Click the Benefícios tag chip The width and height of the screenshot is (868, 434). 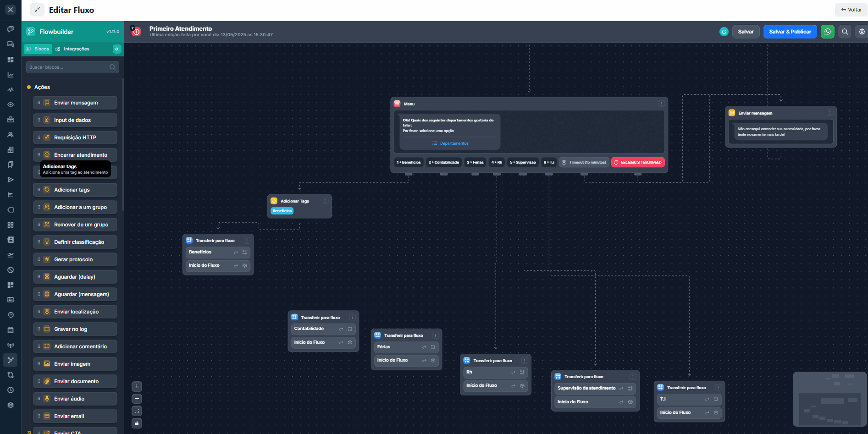pos(282,211)
